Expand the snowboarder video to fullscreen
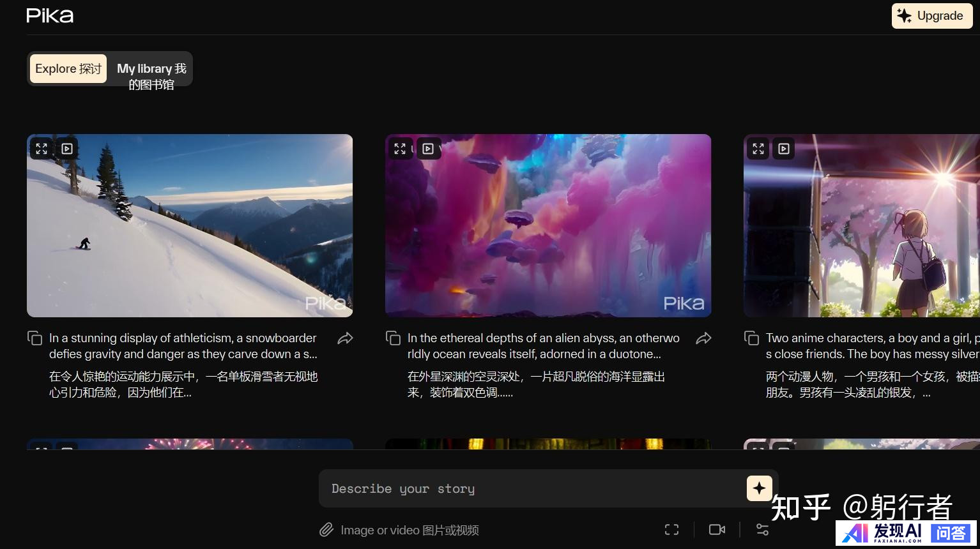 coord(42,149)
